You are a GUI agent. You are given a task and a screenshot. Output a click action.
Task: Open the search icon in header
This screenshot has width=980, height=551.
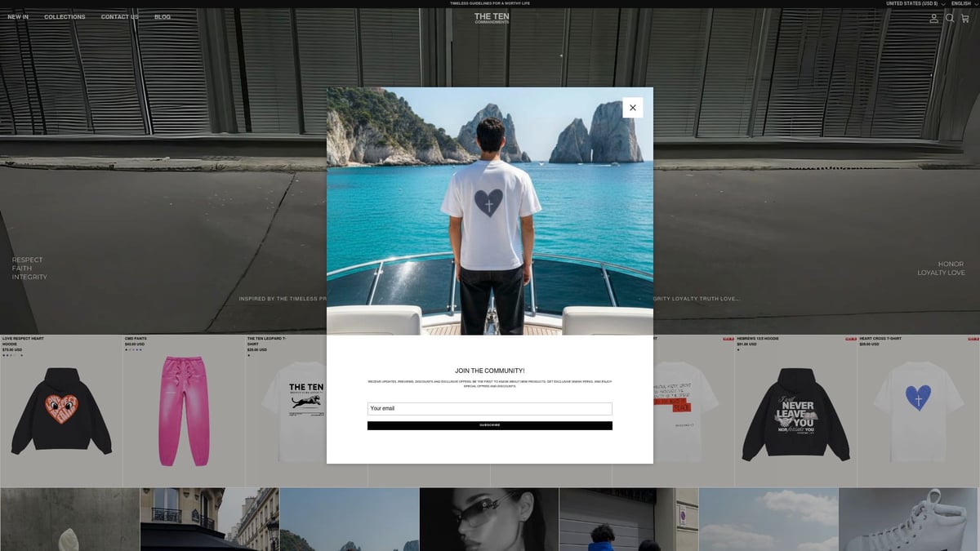coord(950,18)
